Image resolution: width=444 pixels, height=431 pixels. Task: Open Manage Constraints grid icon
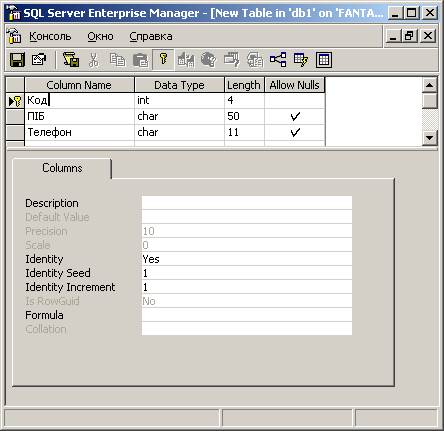pos(324,60)
